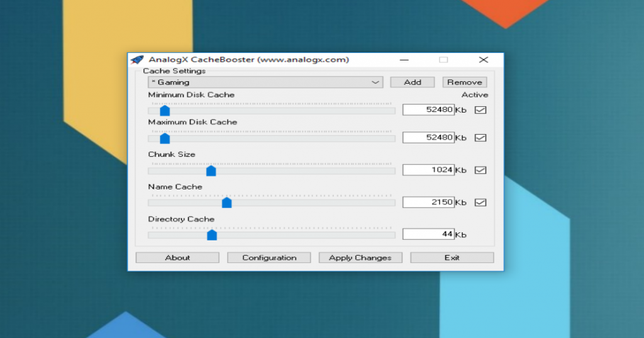Open the Gaming profile dropdown
The image size is (644, 338).
click(x=265, y=82)
